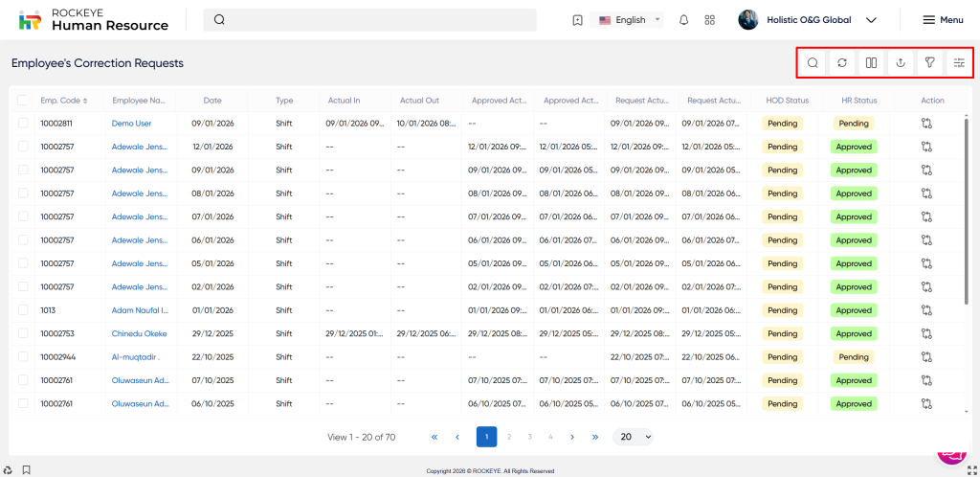This screenshot has width=980, height=477.
Task: Open the Chinedu Okeke employee link
Action: point(140,333)
